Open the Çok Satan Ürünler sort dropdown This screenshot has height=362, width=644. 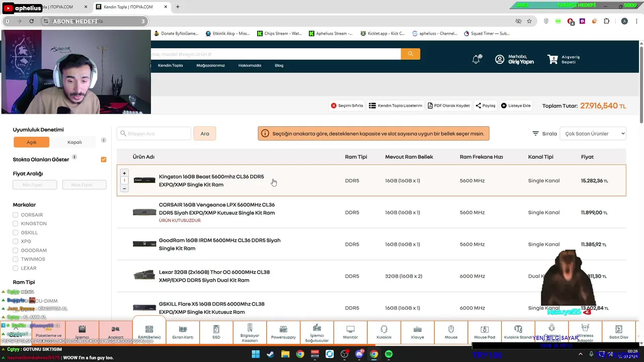593,134
